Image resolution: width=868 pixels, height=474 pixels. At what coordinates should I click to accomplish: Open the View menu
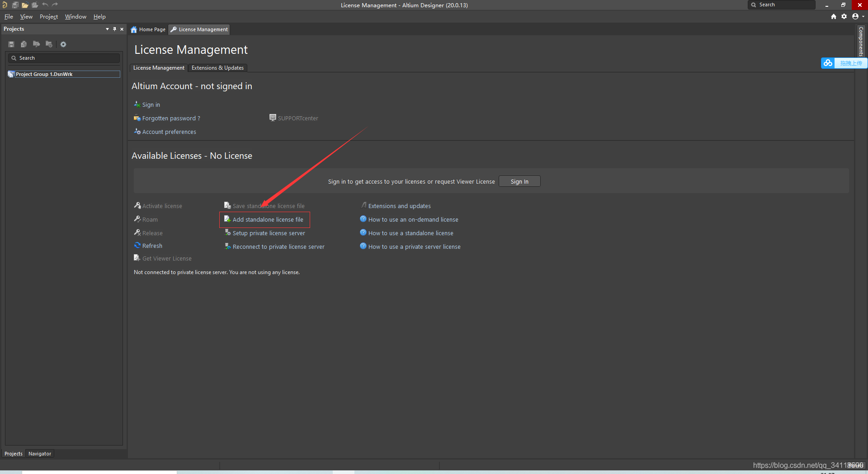pos(26,17)
